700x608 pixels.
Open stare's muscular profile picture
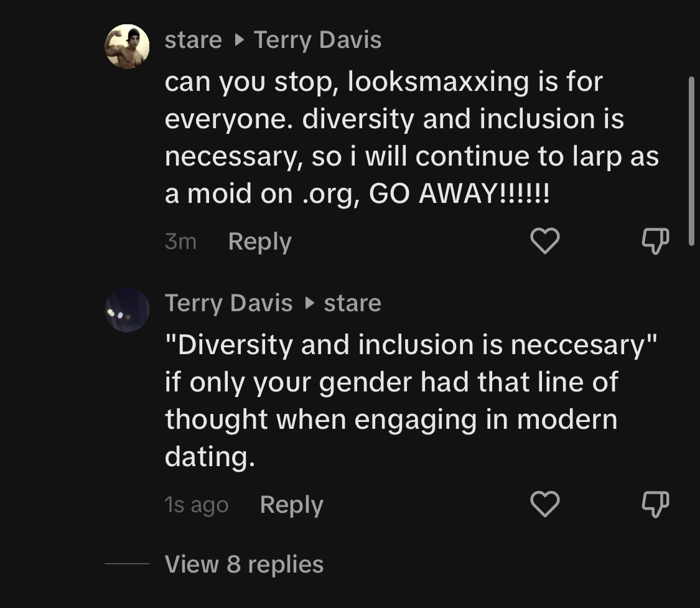click(x=127, y=47)
